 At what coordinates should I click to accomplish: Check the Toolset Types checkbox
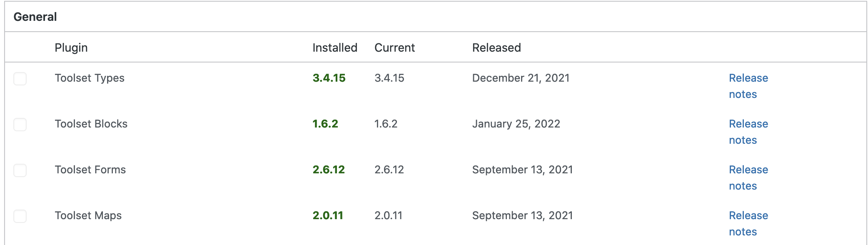click(20, 79)
